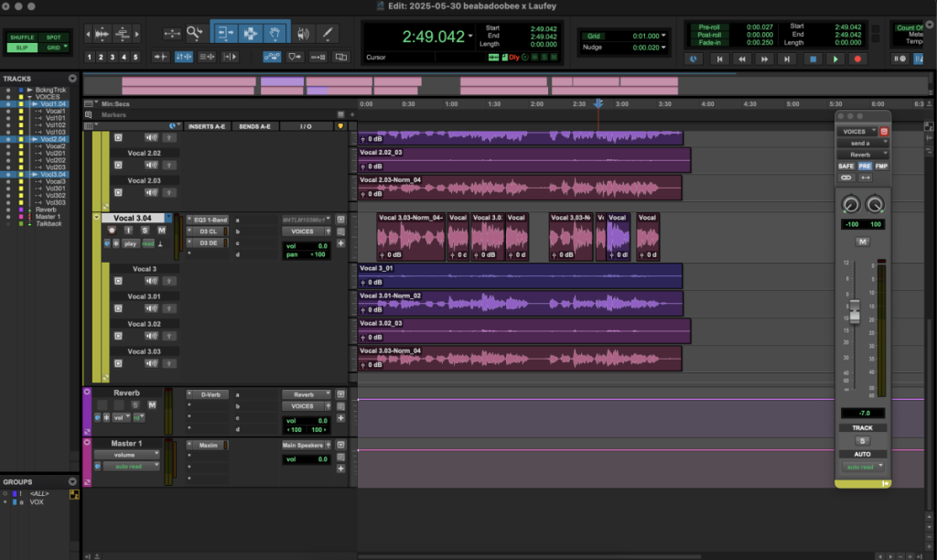Click the INSERTS A-E column header
The height and width of the screenshot is (560, 937).
click(207, 126)
